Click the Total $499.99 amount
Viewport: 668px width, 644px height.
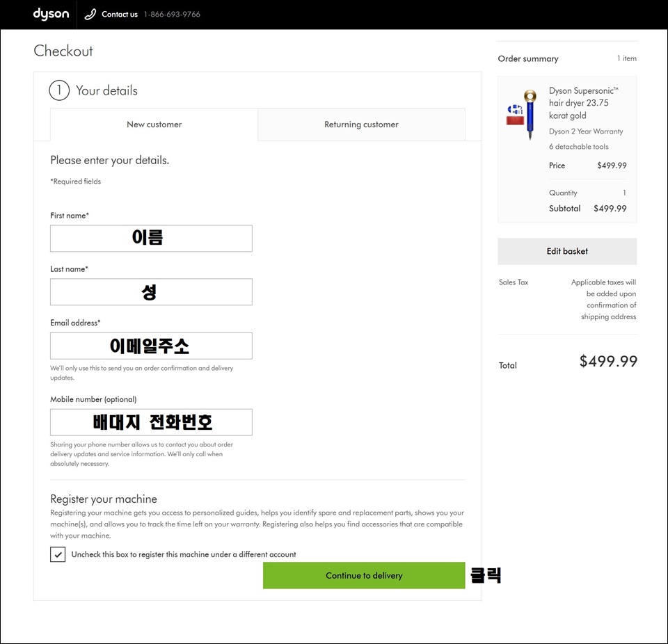[x=608, y=361]
